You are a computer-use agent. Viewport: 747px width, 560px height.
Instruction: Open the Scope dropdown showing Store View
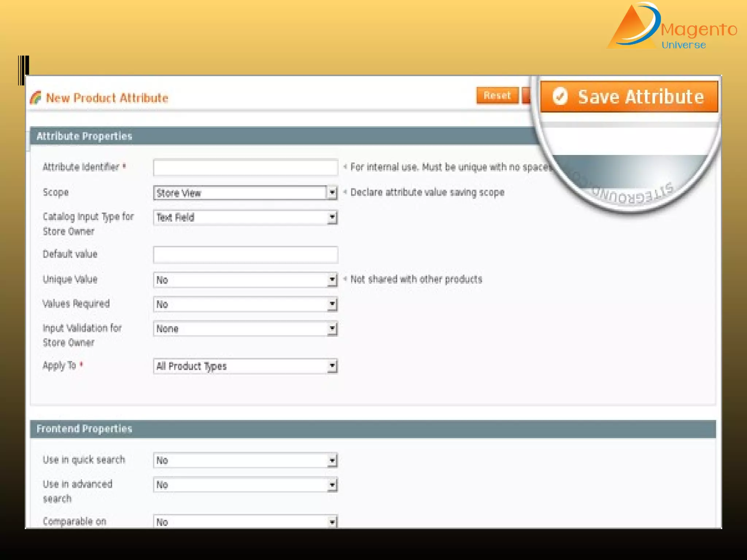coord(245,193)
